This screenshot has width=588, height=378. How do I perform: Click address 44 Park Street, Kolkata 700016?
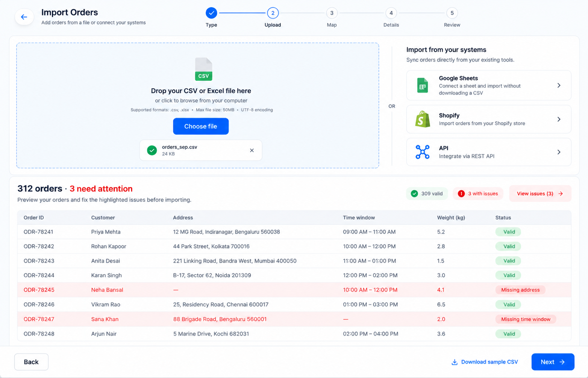(211, 246)
